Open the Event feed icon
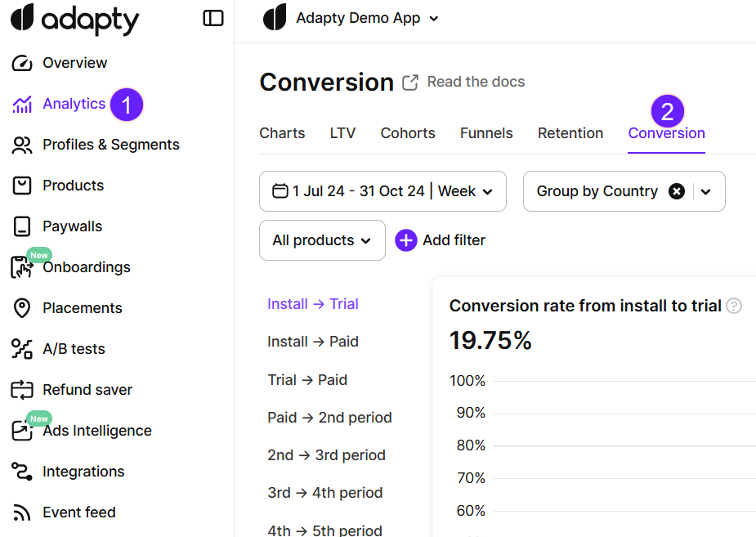756x537 pixels. tap(22, 512)
